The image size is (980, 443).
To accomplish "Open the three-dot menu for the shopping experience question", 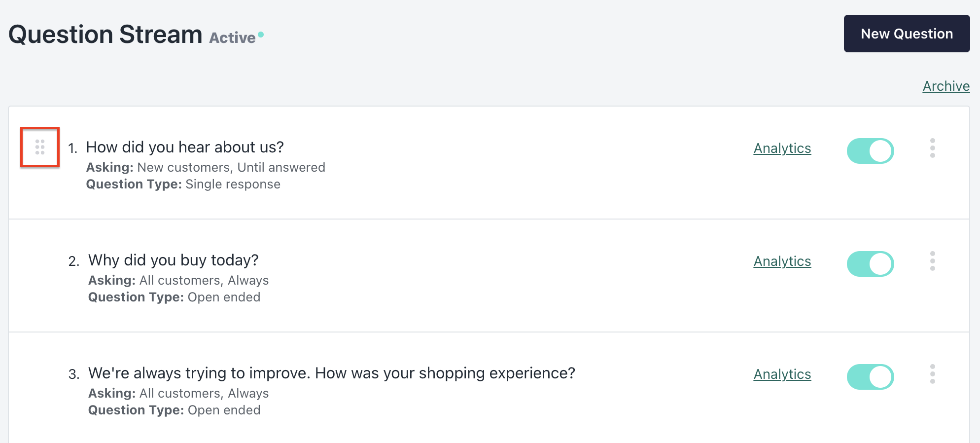I will [x=932, y=374].
